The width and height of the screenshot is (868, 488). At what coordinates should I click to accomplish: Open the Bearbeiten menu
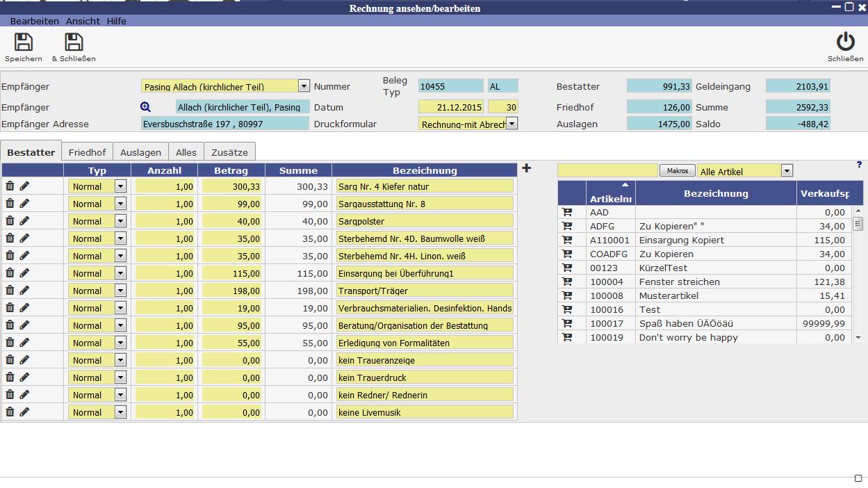(x=35, y=21)
